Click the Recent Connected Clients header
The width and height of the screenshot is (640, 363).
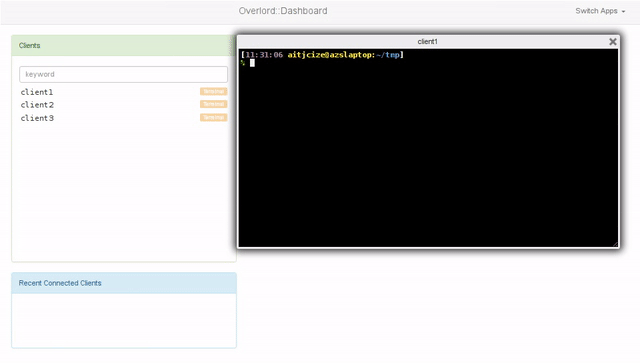(x=124, y=283)
